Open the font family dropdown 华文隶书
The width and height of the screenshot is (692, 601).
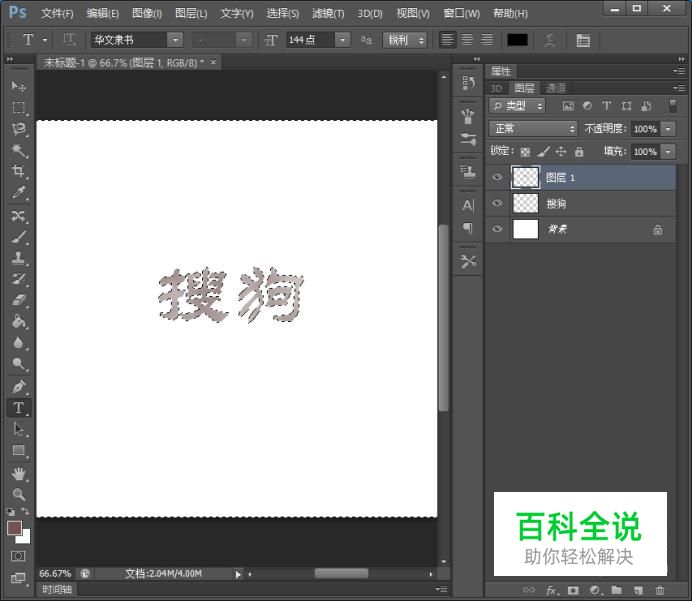175,40
